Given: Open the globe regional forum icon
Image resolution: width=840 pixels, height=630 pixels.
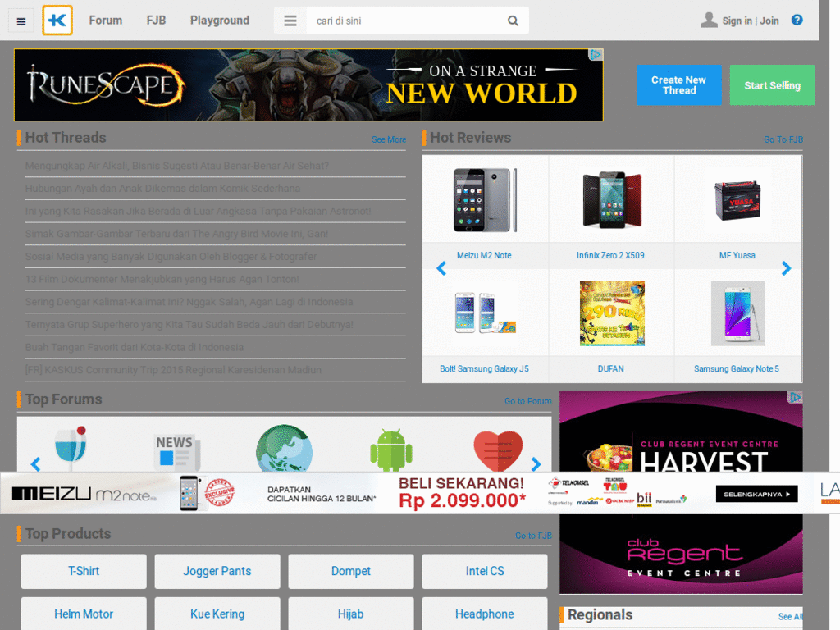Looking at the screenshot, I should point(285,449).
